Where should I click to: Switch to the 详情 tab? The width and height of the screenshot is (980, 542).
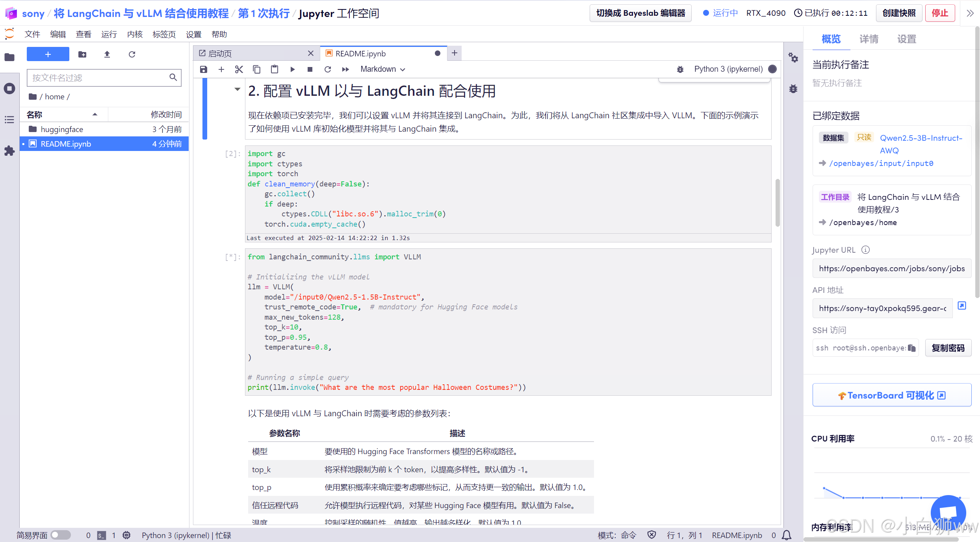coord(869,38)
